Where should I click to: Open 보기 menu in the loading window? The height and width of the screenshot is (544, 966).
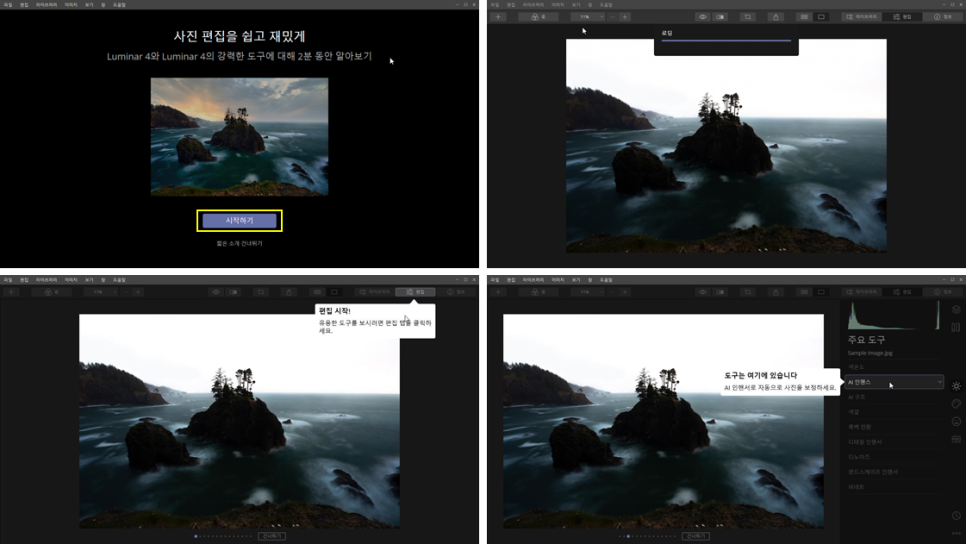pos(575,4)
